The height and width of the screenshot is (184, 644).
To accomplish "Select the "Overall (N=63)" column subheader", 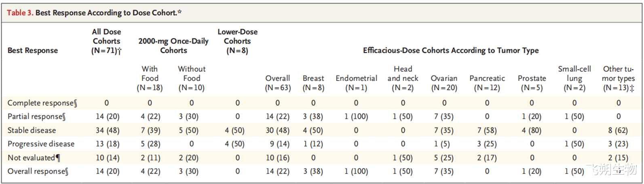I will point(278,83).
